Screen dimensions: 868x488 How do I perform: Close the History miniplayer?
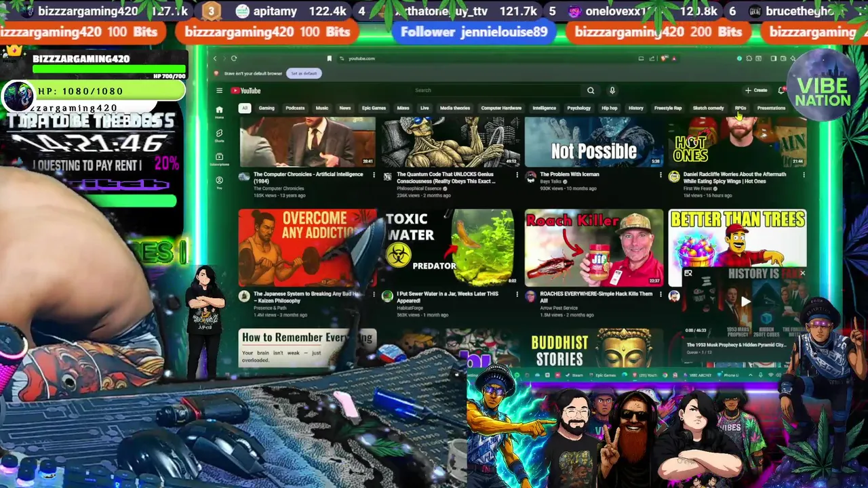(802, 274)
